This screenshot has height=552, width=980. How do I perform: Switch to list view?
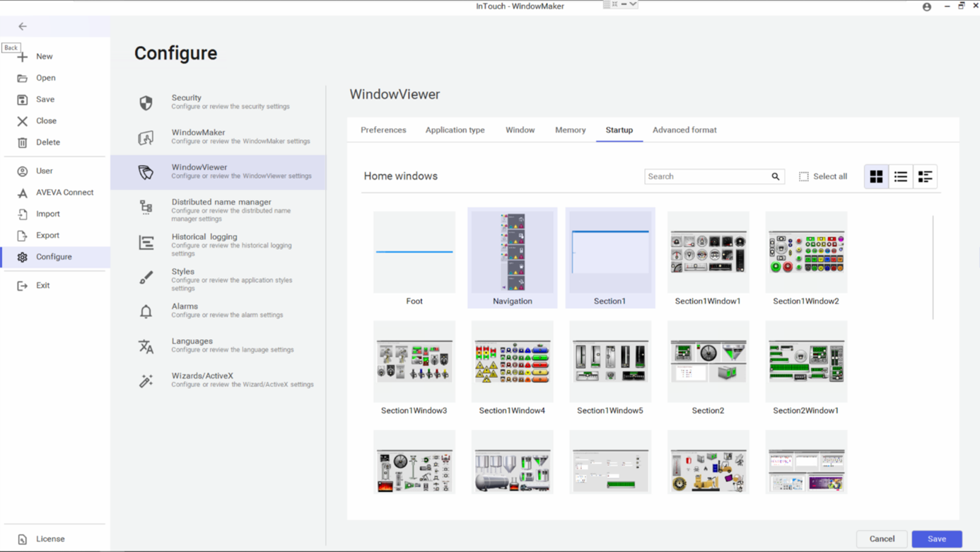point(901,176)
